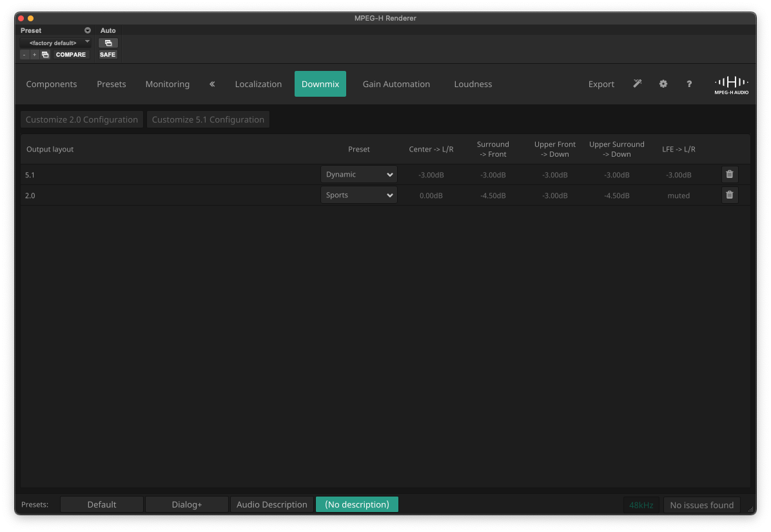Select next preset with plus button
The height and width of the screenshot is (532, 771).
[34, 55]
